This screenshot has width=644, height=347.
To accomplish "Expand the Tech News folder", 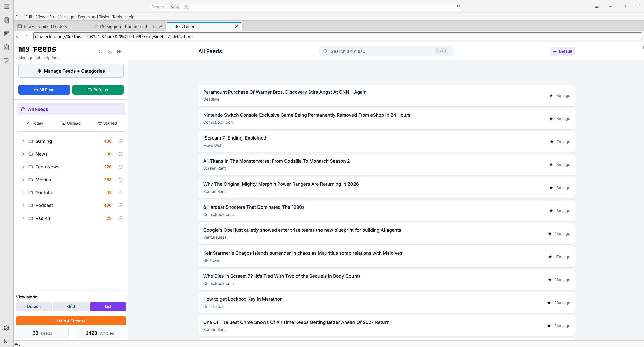I will click(x=23, y=167).
